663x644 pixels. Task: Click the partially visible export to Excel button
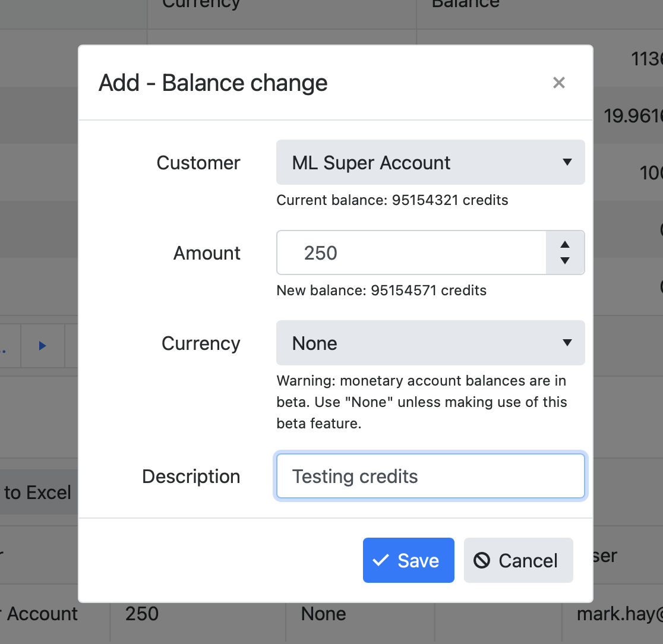click(37, 493)
